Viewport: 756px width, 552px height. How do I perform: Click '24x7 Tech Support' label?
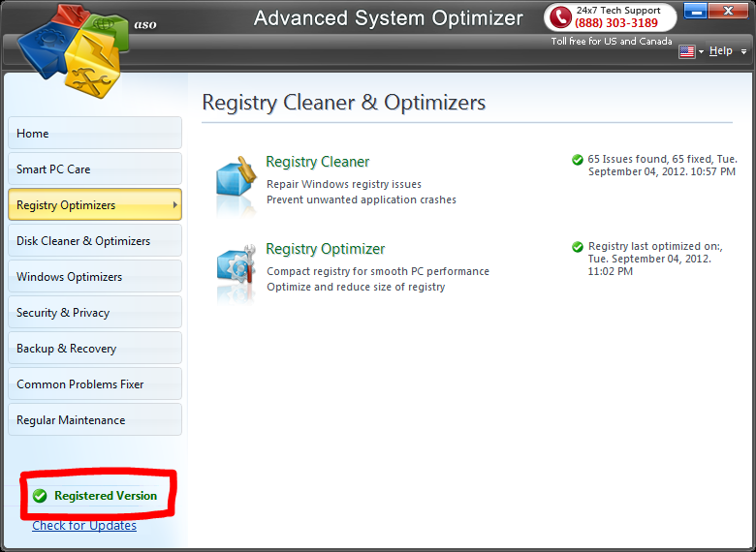pyautogui.click(x=618, y=10)
